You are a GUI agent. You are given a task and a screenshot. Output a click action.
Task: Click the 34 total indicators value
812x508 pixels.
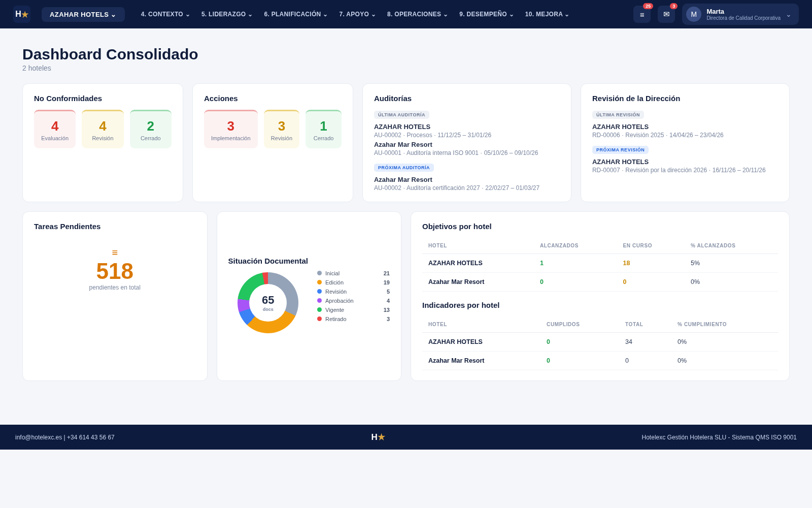(x=629, y=342)
